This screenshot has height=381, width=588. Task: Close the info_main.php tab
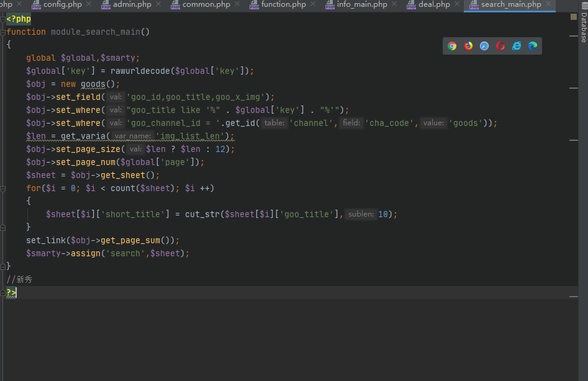pos(394,4)
